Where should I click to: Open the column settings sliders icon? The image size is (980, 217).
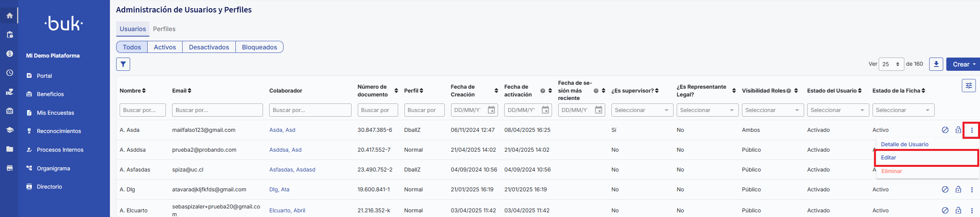968,86
